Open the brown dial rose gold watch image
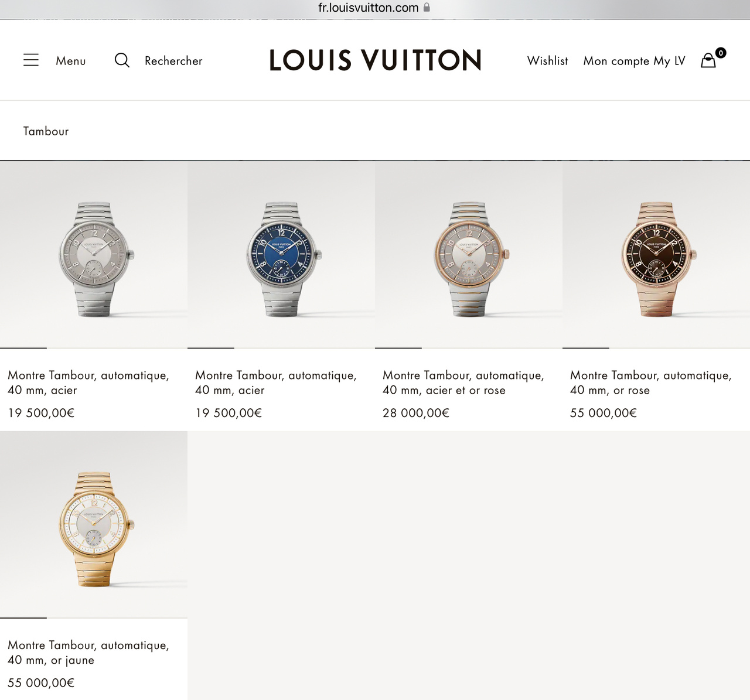This screenshot has height=700, width=750. 656,255
